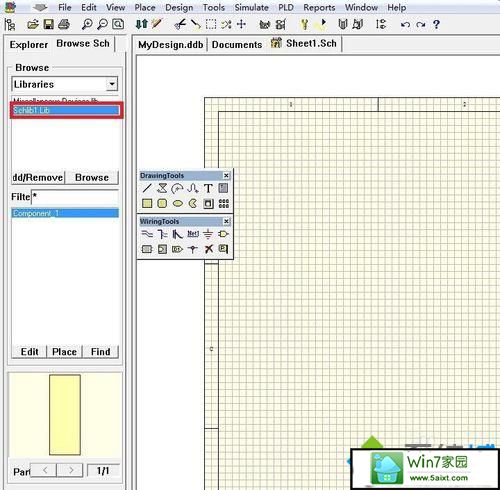The height and width of the screenshot is (490, 500).
Task: Expand the Libraries browse dropdown
Action: (112, 84)
